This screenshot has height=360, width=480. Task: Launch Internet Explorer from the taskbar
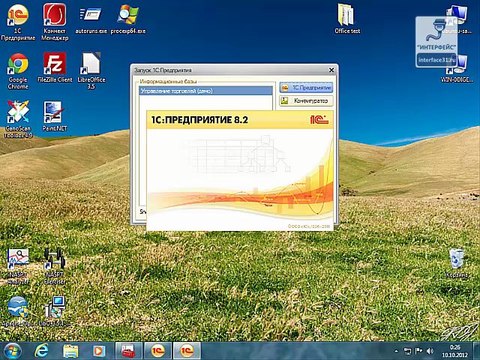coord(41,351)
